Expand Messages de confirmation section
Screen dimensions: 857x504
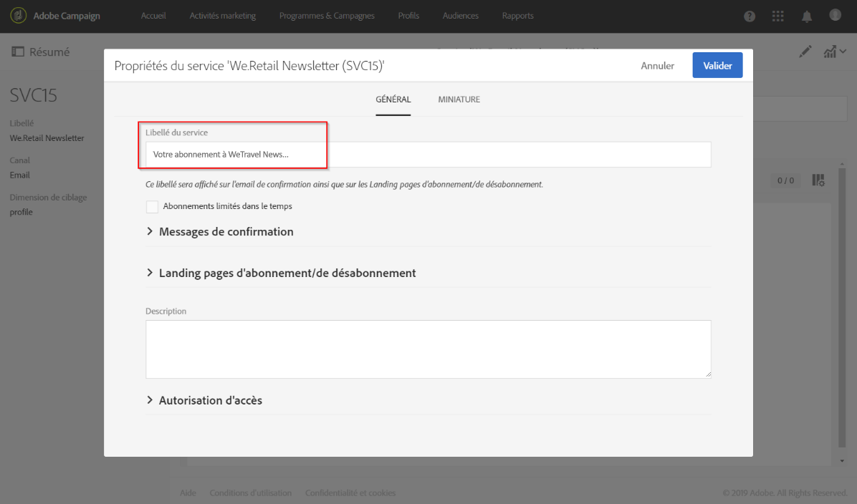220,231
